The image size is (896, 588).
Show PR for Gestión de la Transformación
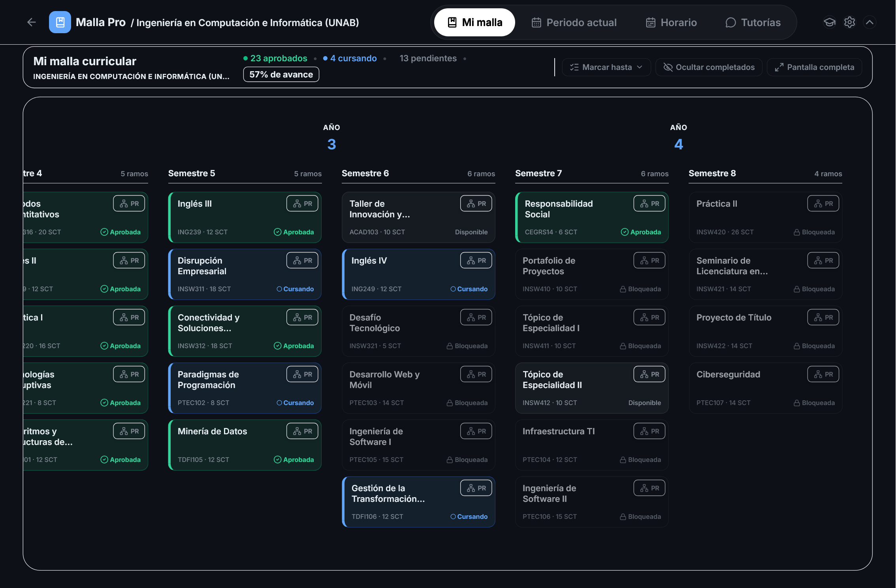[476, 488]
